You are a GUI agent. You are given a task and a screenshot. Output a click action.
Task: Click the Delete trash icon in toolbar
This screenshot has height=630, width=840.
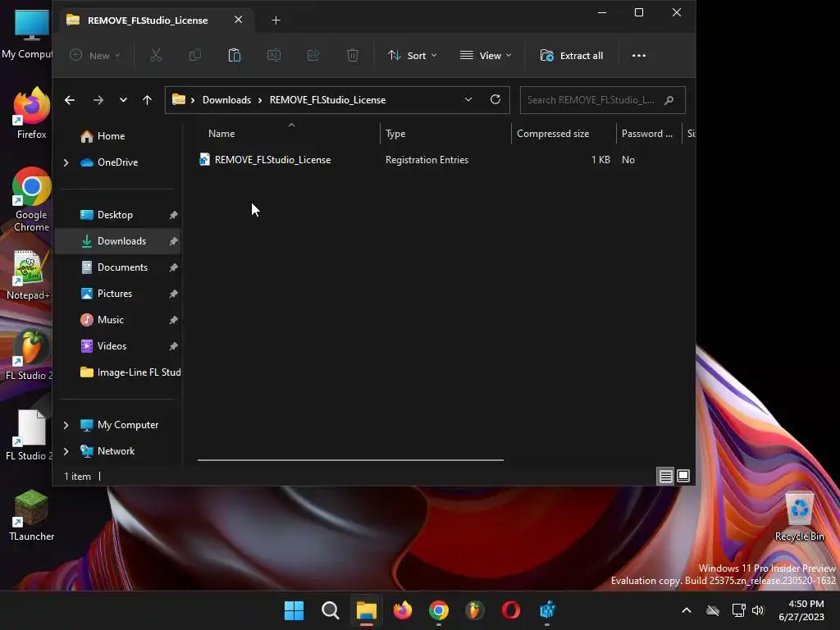click(353, 55)
